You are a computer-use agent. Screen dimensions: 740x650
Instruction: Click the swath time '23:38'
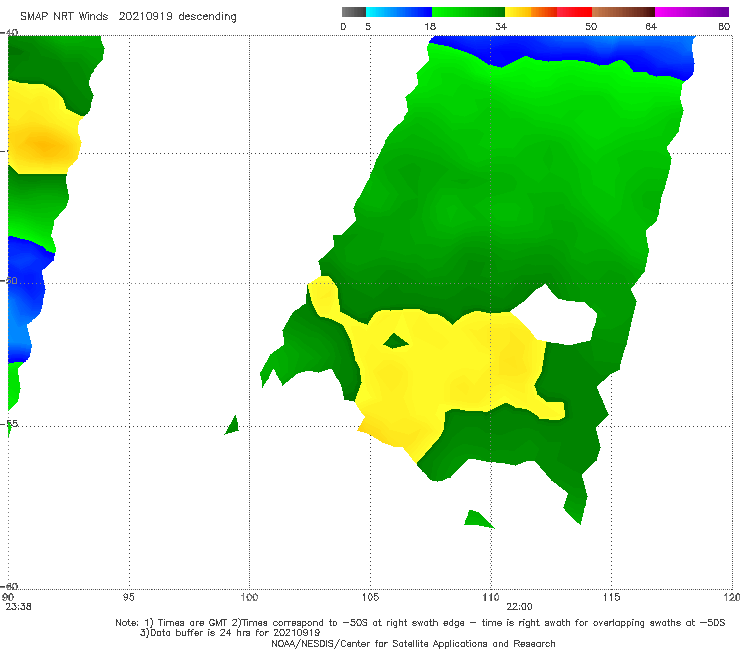18,607
